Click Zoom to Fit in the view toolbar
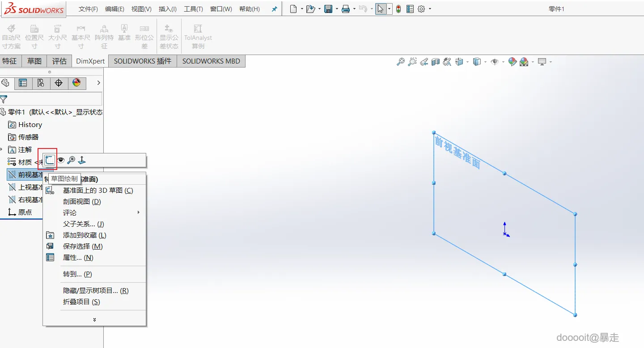The image size is (644, 348). (x=401, y=62)
